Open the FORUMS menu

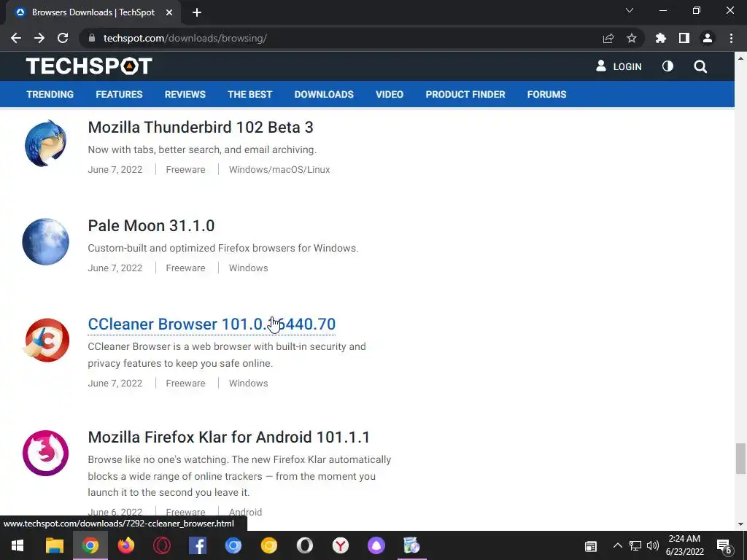tap(546, 94)
